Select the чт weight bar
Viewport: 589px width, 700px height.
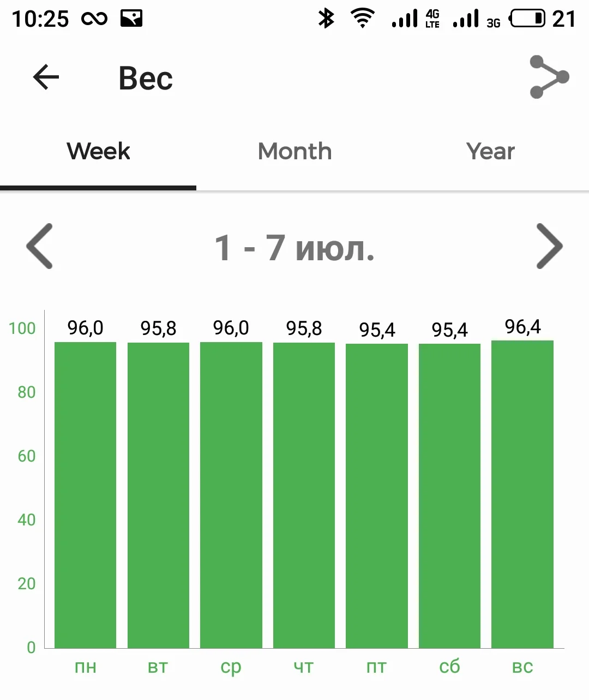coord(304,494)
